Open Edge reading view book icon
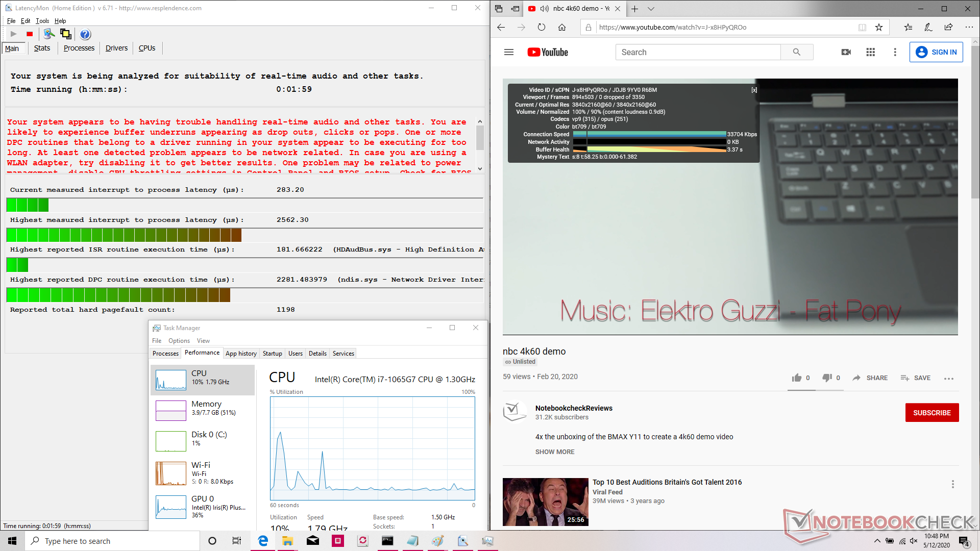The width and height of the screenshot is (980, 551). 862,28
